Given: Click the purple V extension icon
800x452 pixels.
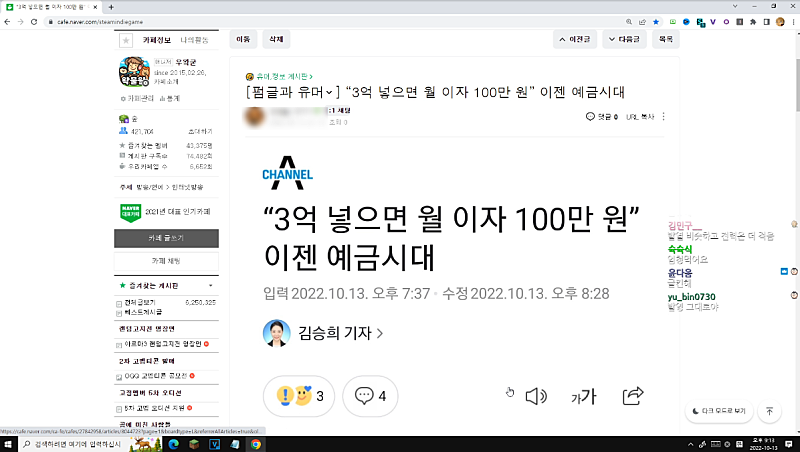Looking at the screenshot, I should (x=713, y=22).
